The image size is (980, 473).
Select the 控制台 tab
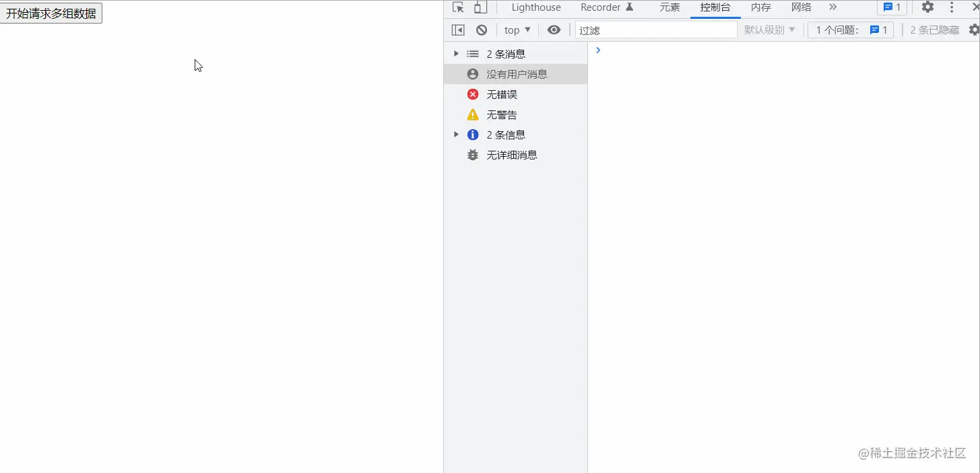[x=715, y=7]
